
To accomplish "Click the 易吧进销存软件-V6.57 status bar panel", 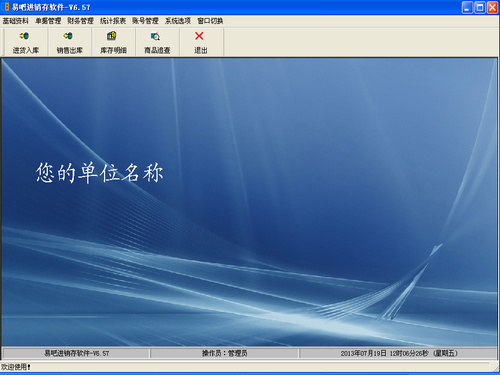I will coord(76,353).
